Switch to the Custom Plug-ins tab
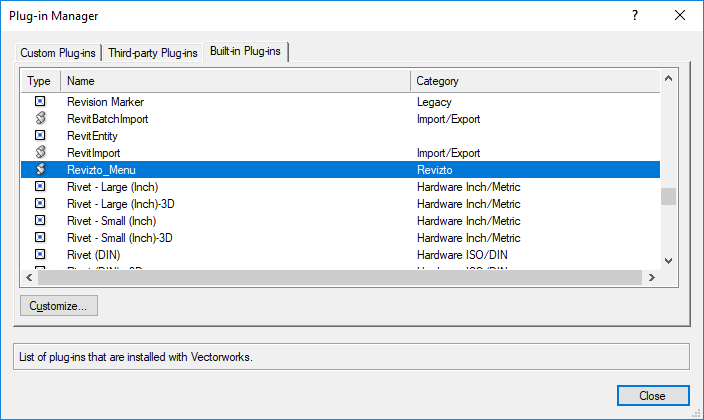The image size is (704, 420). pyautogui.click(x=59, y=52)
